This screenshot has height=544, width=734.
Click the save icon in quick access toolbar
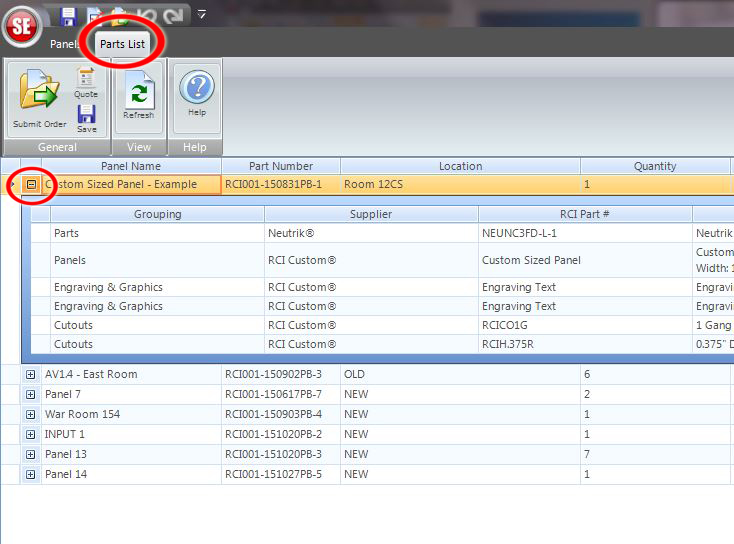[68, 15]
